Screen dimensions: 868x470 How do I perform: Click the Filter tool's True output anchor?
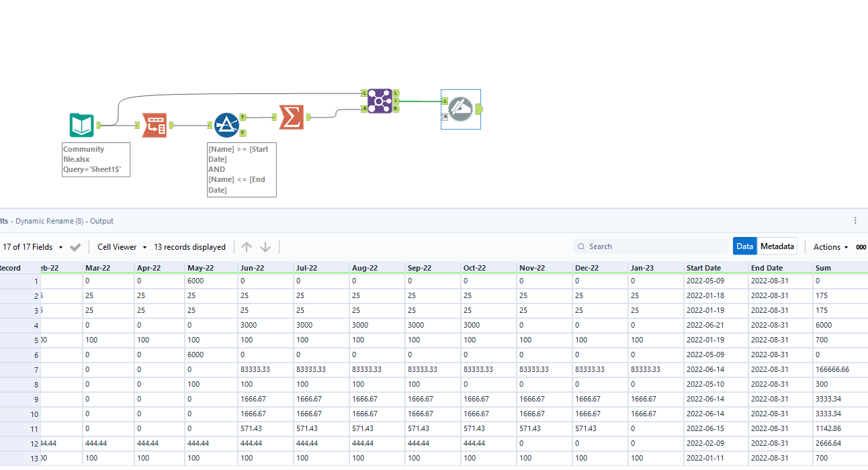click(243, 117)
